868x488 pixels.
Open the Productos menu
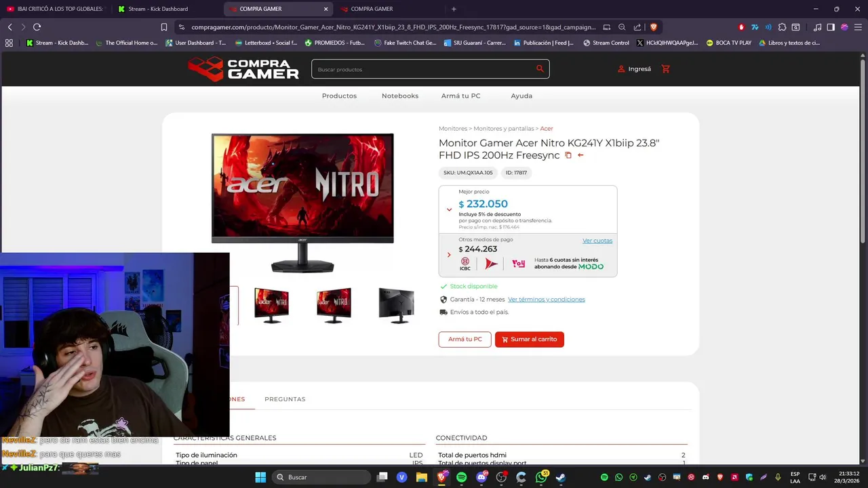point(339,96)
